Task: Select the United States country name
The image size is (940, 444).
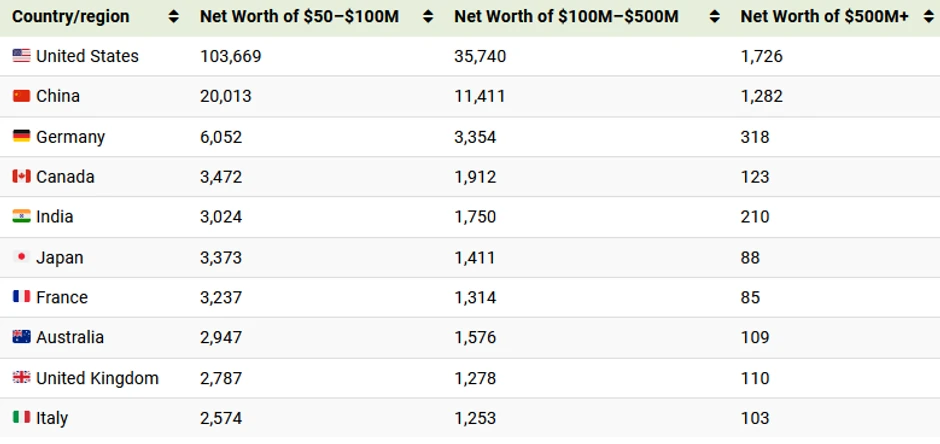Action: coord(87,56)
